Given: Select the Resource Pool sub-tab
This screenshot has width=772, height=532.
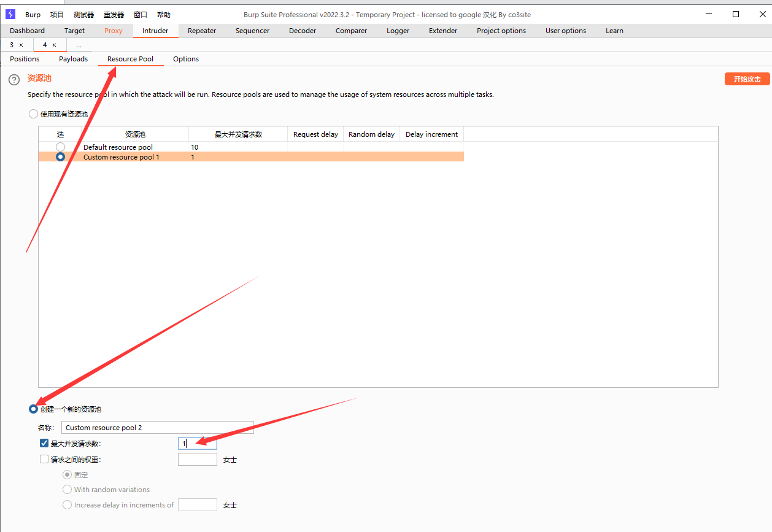Looking at the screenshot, I should click(130, 59).
